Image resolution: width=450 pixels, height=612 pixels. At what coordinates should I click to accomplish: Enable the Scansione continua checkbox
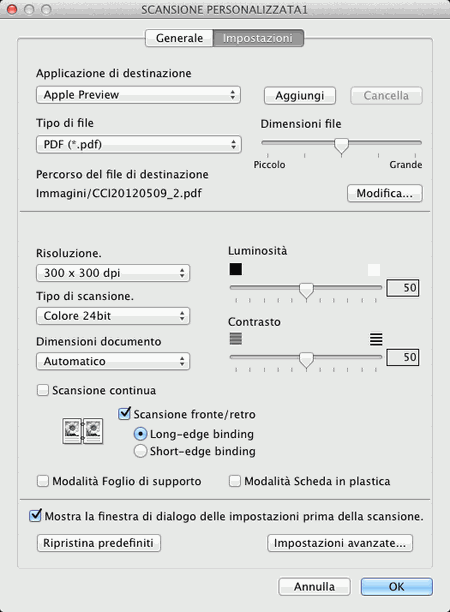pos(43,390)
